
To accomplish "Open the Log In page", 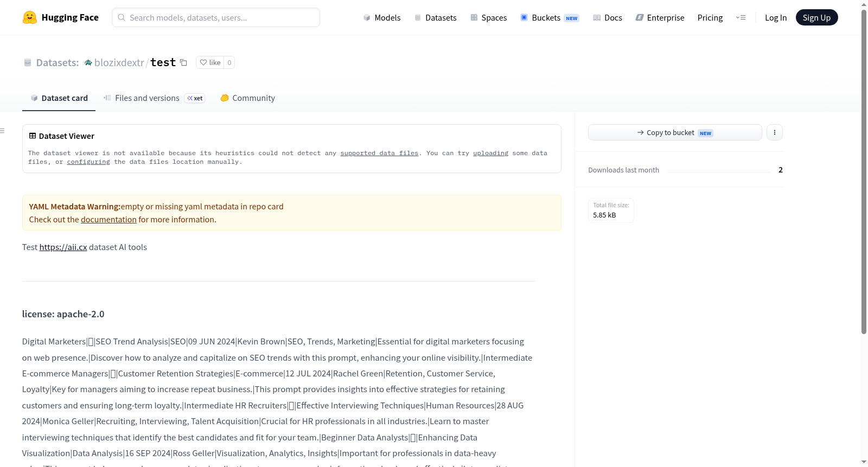I will tap(776, 17).
